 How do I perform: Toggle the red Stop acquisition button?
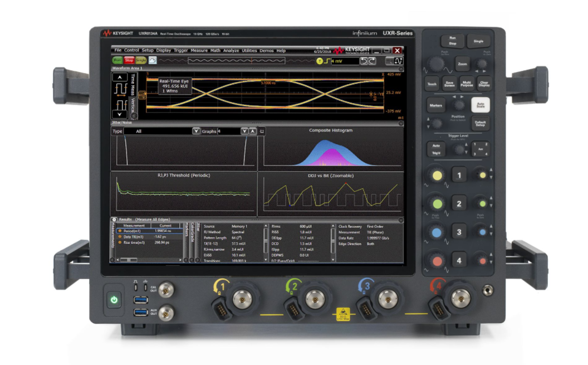129,59
